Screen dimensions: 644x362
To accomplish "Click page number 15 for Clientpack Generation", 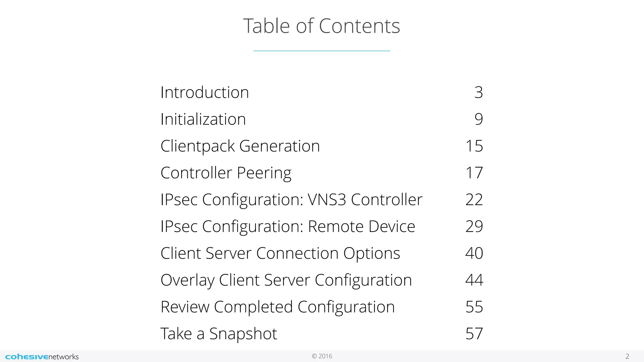I will 474,146.
